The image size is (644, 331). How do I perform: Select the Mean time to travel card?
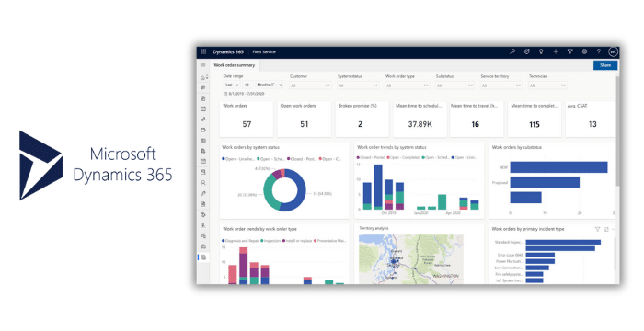pyautogui.click(x=477, y=120)
